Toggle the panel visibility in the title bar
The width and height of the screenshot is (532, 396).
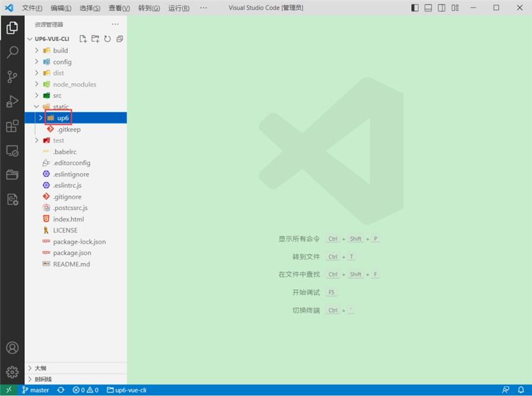pyautogui.click(x=428, y=8)
